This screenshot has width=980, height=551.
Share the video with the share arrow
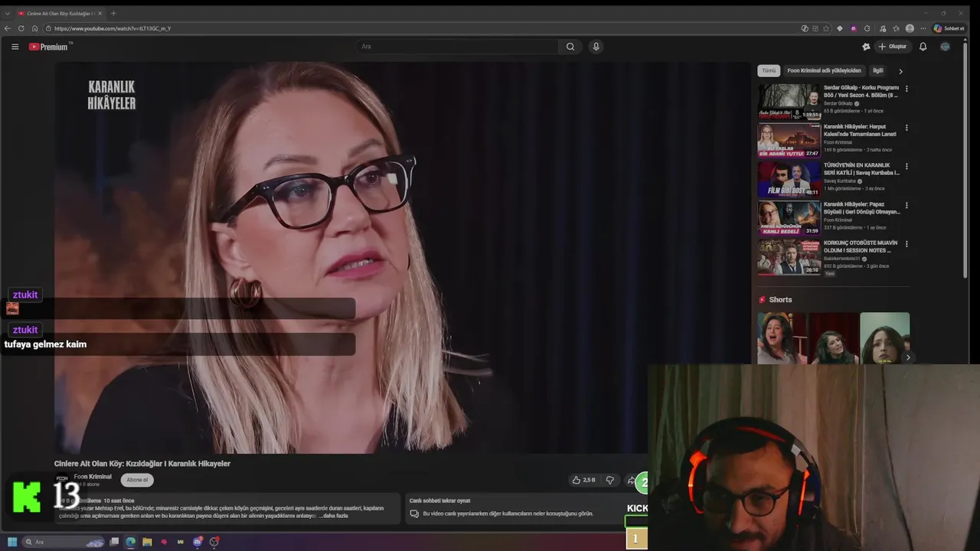tap(631, 480)
